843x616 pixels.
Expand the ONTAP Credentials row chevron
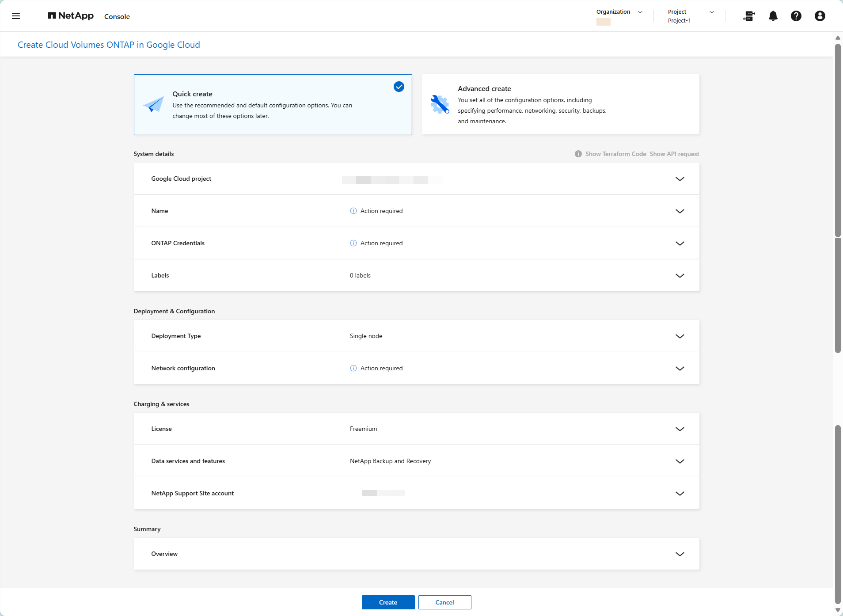(x=680, y=243)
